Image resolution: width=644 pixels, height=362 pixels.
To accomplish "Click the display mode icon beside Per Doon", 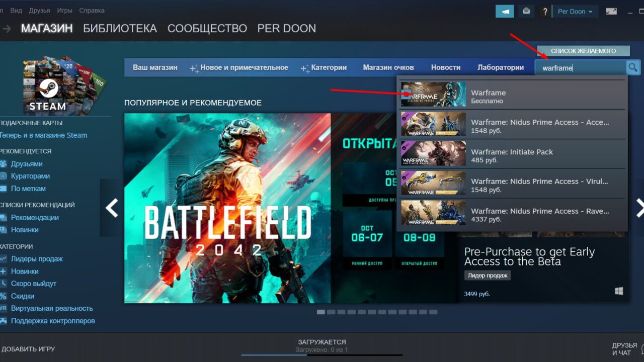I will [x=611, y=11].
